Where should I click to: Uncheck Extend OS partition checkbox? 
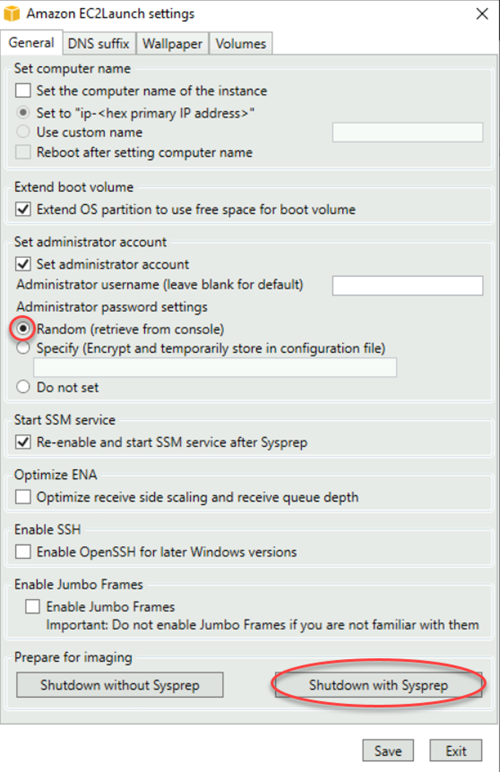coord(23,209)
